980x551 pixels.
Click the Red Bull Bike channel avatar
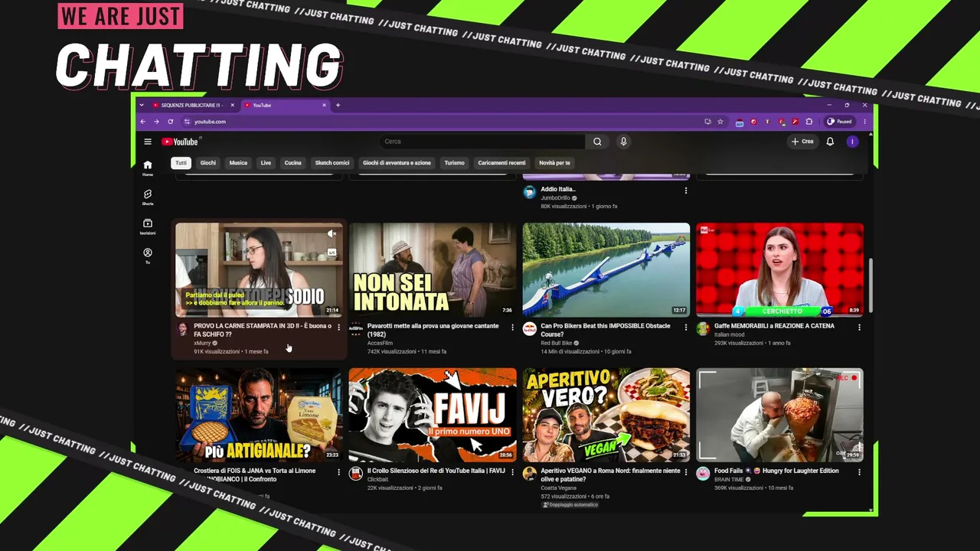click(529, 329)
